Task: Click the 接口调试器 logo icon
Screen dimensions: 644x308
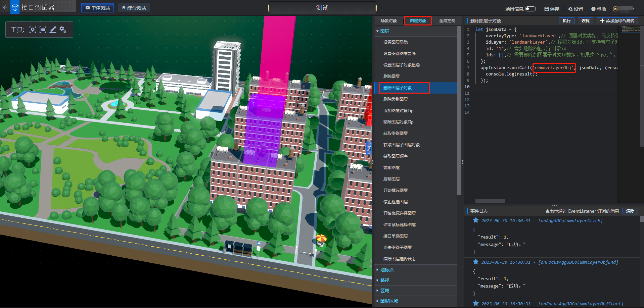Action: point(15,7)
